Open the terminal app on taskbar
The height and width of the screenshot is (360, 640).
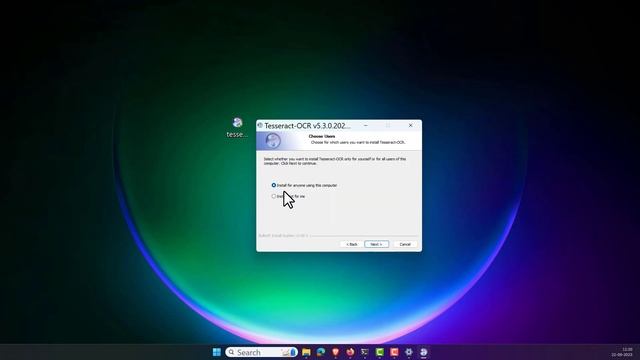pyautogui.click(x=365, y=352)
